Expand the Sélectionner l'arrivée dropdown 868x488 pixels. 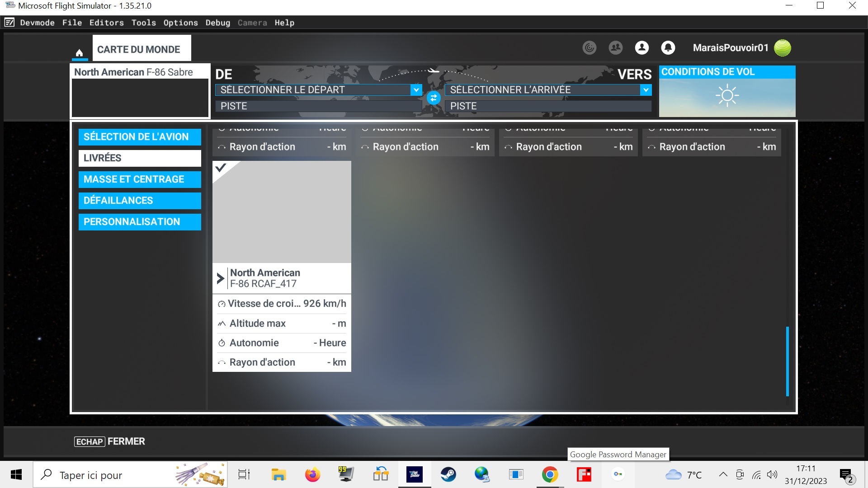[x=646, y=90]
